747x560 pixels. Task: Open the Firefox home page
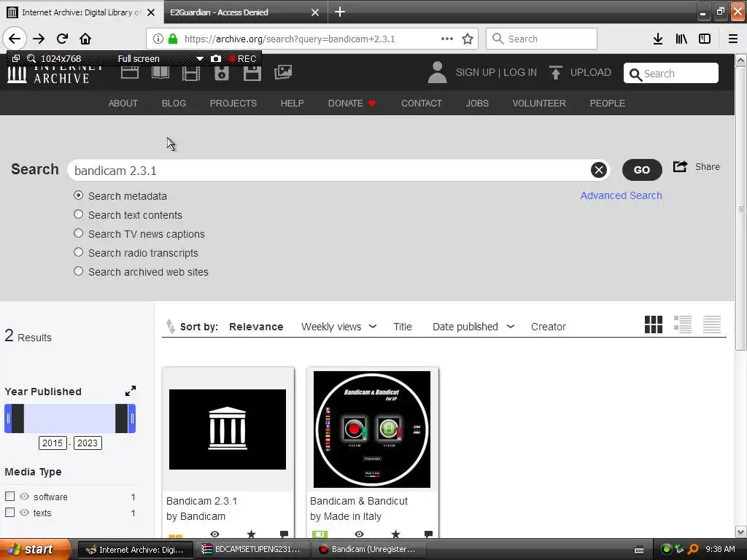point(85,39)
